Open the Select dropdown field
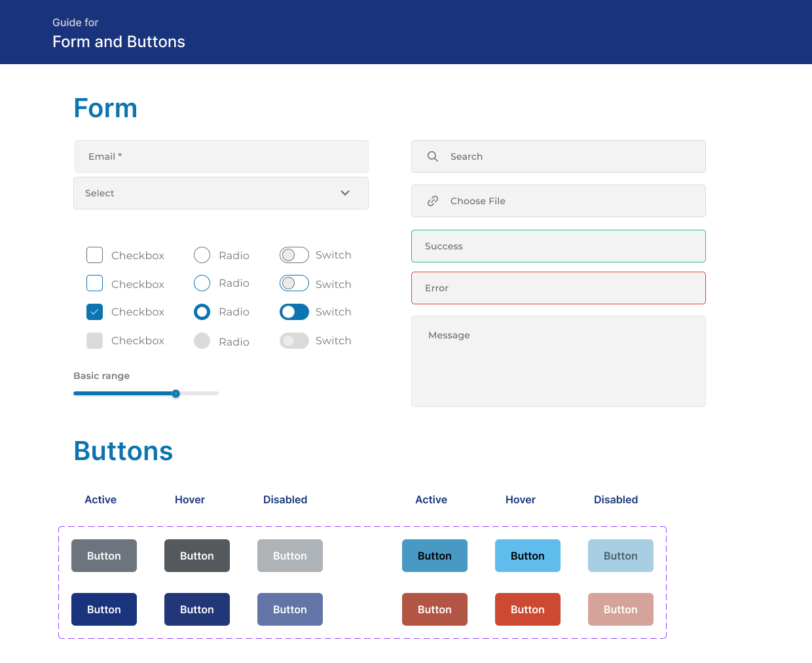The height and width of the screenshot is (663, 812). (221, 193)
